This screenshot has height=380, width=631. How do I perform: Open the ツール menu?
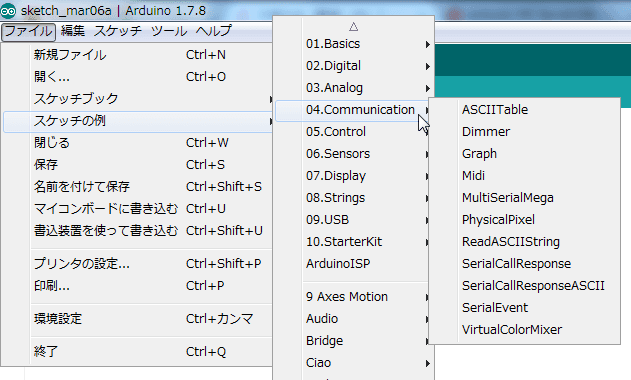coord(169,31)
